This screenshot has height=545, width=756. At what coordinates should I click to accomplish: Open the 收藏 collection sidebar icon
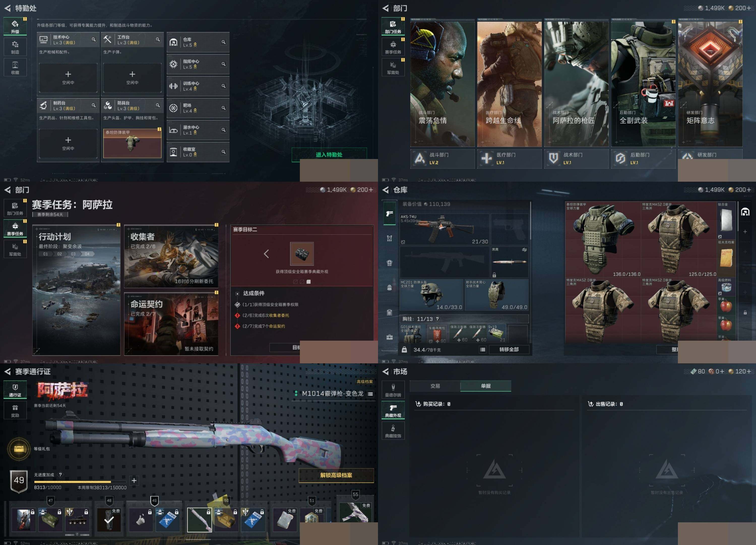coord(15,67)
